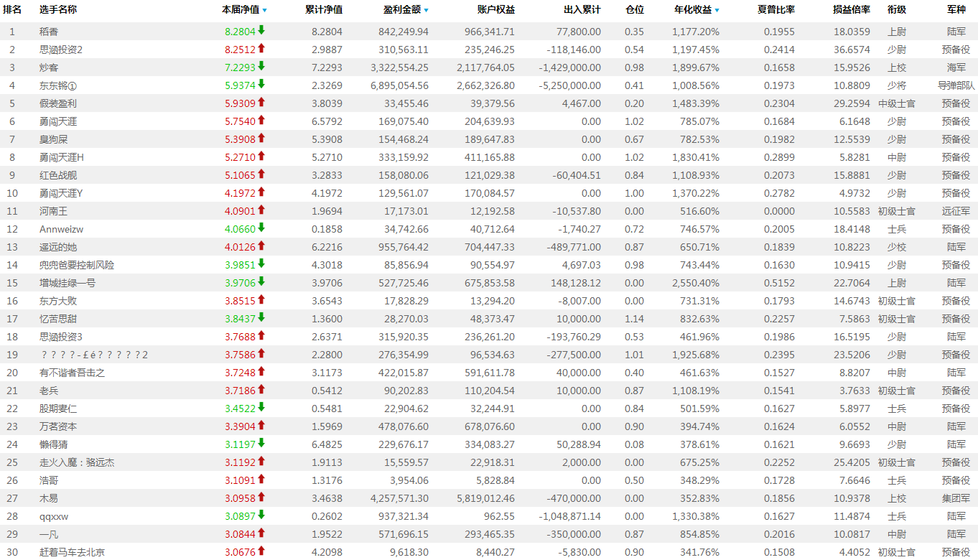
Task: Click sort arrow next to 本届净值 header
Action: point(264,10)
